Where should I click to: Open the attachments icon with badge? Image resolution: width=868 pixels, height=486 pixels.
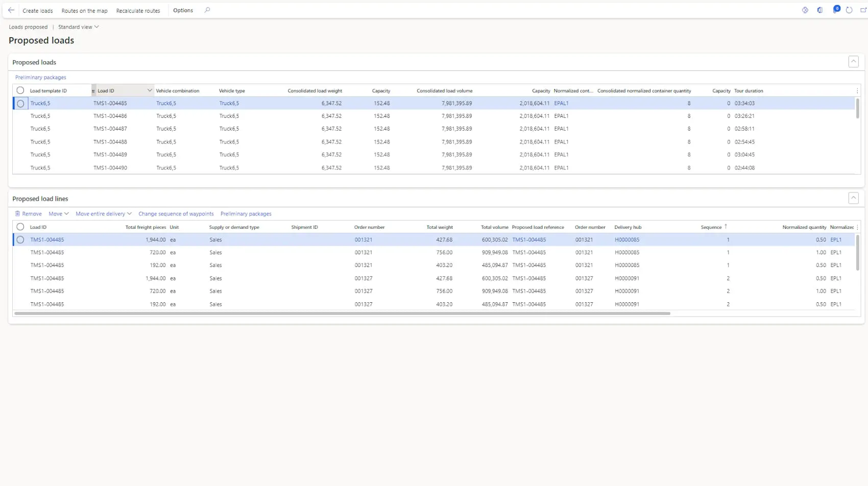point(836,10)
